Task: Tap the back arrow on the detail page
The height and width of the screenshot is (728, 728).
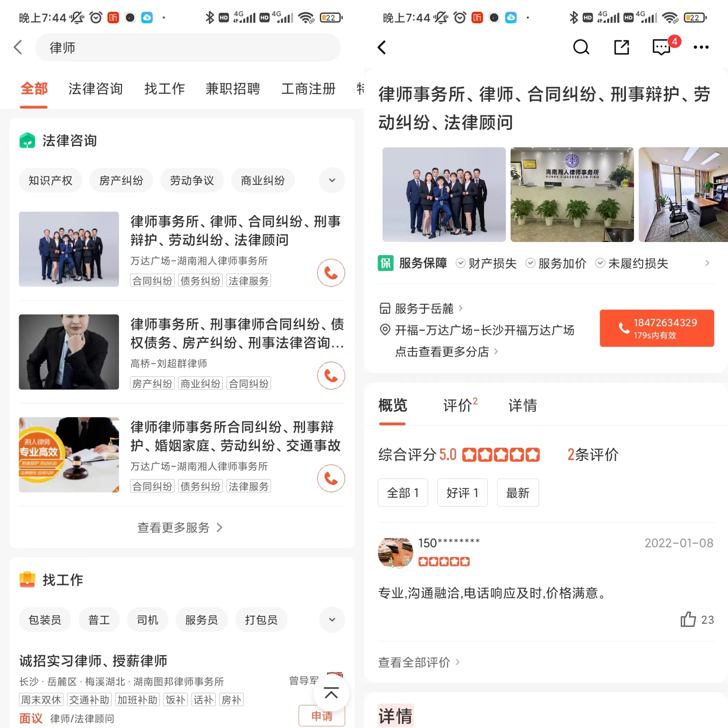Action: pos(382,47)
